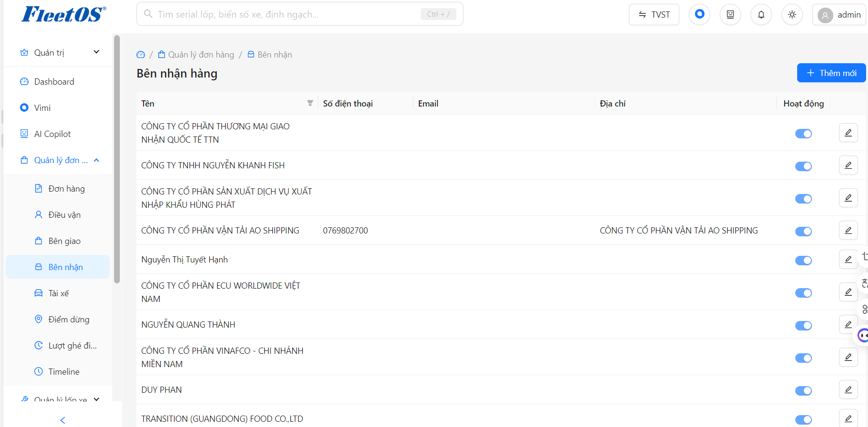Screen dimensions: 868x427
Task: Collapse the Quản lý đơn hàng submenu
Action: tap(96, 160)
